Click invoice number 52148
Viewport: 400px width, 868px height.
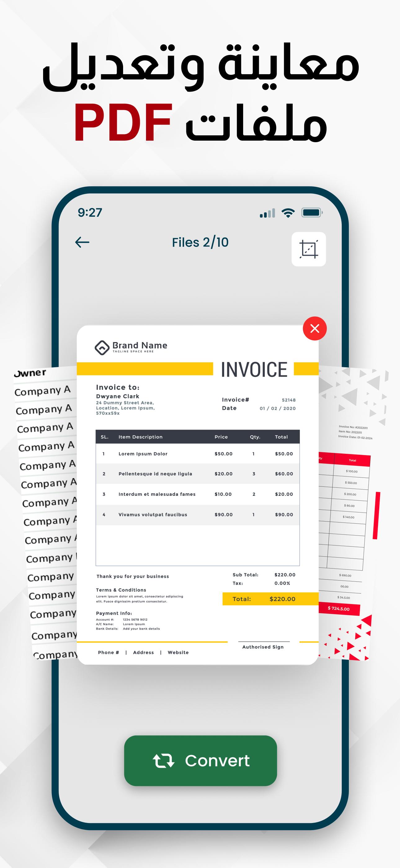(289, 400)
